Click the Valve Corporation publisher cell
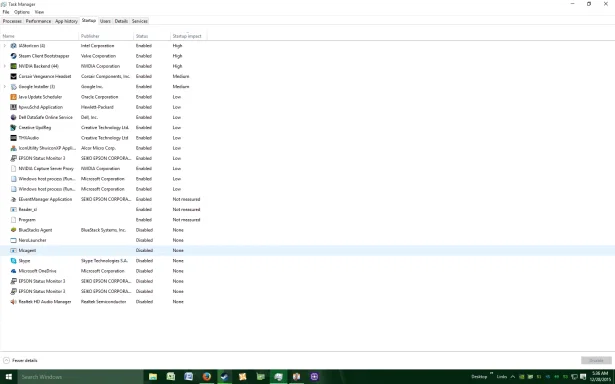Image resolution: width=615 pixels, height=384 pixels. [x=98, y=56]
